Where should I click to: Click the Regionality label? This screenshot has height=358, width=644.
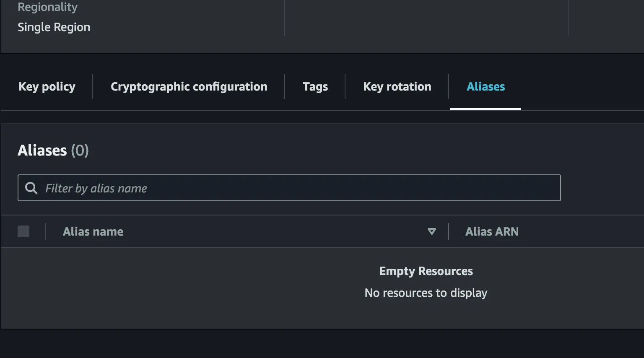point(47,7)
